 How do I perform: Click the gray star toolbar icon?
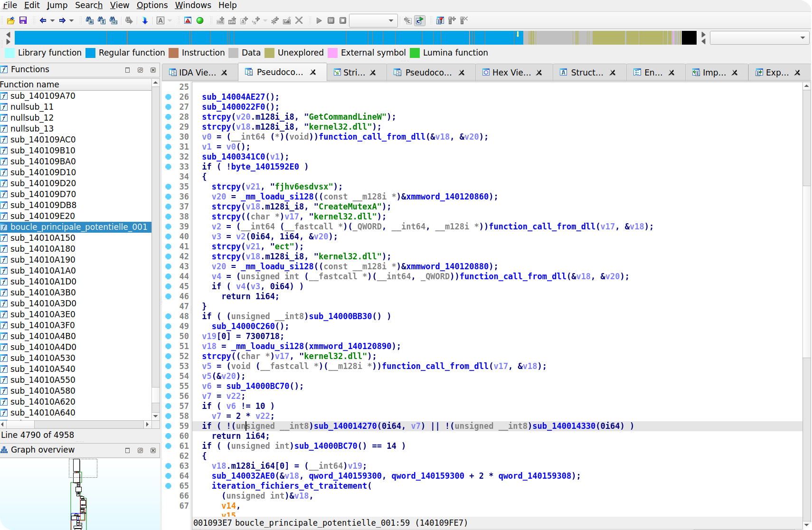[275, 20]
